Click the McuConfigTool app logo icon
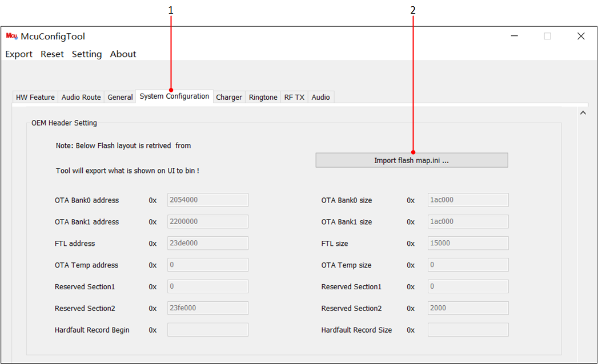Image resolution: width=598 pixels, height=364 pixels. click(x=12, y=36)
